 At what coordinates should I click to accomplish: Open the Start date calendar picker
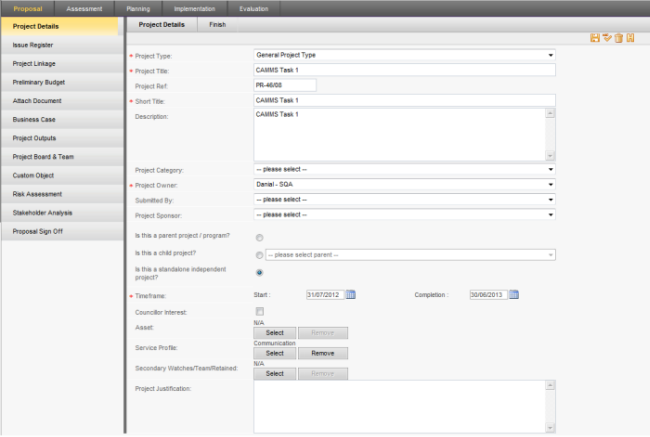coord(351,294)
